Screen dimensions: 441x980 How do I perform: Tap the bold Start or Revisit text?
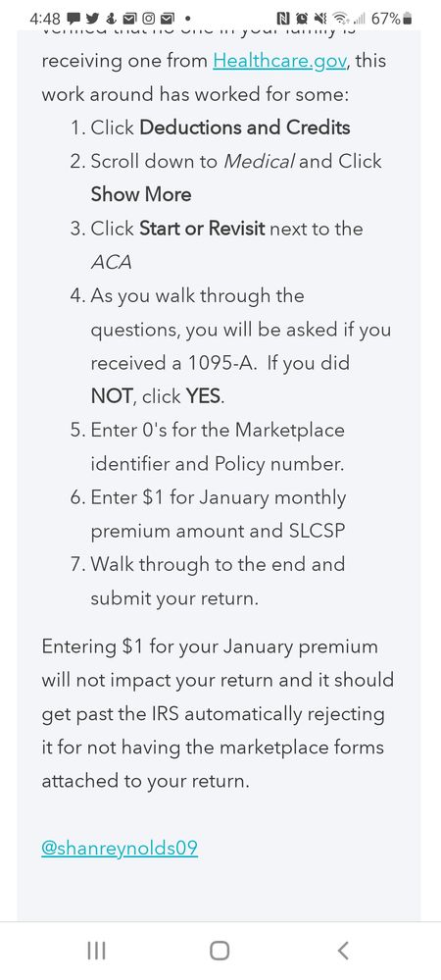coord(203,229)
